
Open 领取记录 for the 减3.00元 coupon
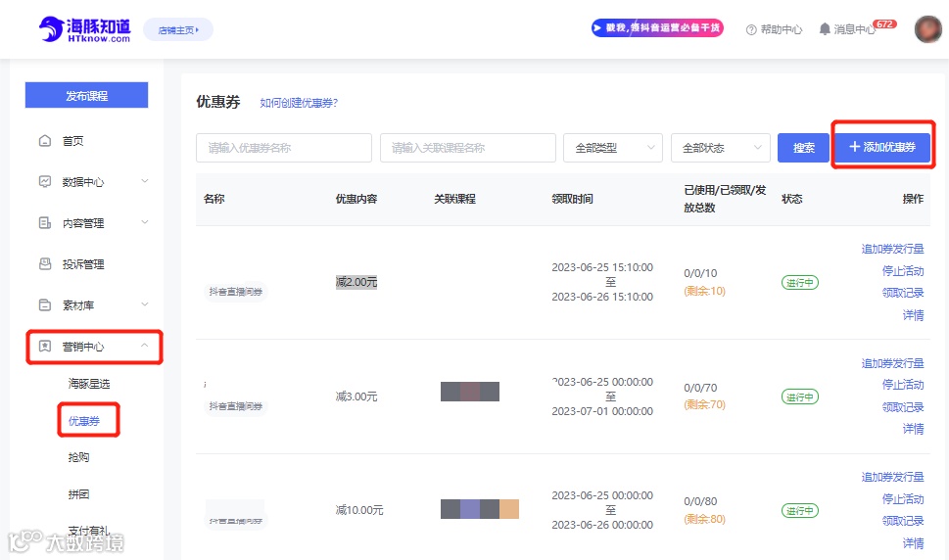pyautogui.click(x=903, y=407)
